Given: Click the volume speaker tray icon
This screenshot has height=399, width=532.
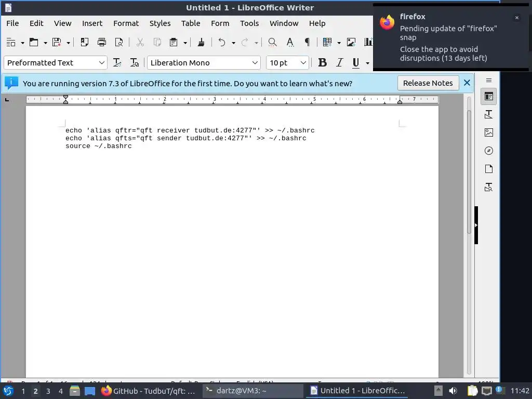Looking at the screenshot, I should click(x=453, y=391).
